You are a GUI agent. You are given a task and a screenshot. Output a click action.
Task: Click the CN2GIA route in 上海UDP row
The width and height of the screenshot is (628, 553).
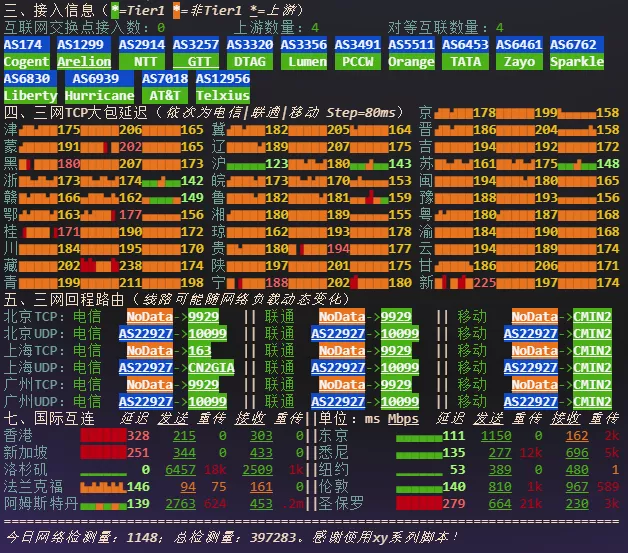[213, 367]
